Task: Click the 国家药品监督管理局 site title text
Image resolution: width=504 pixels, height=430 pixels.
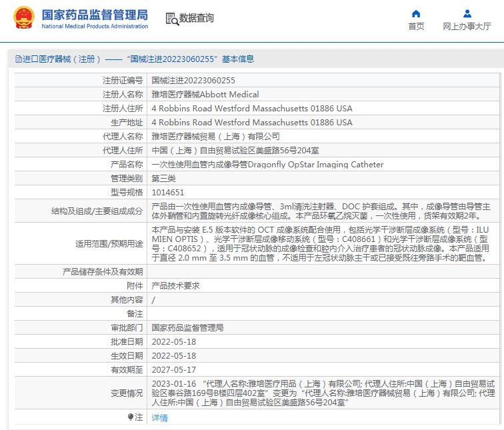Action: (x=95, y=15)
